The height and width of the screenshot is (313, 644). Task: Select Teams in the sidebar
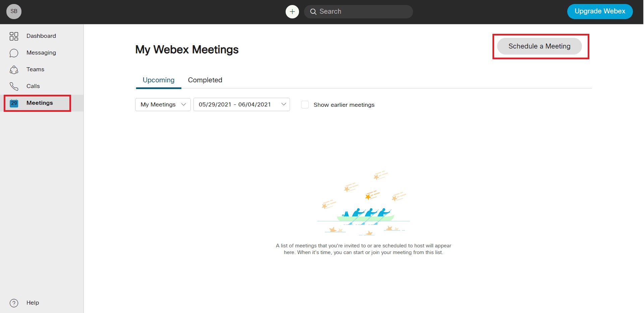click(x=35, y=69)
